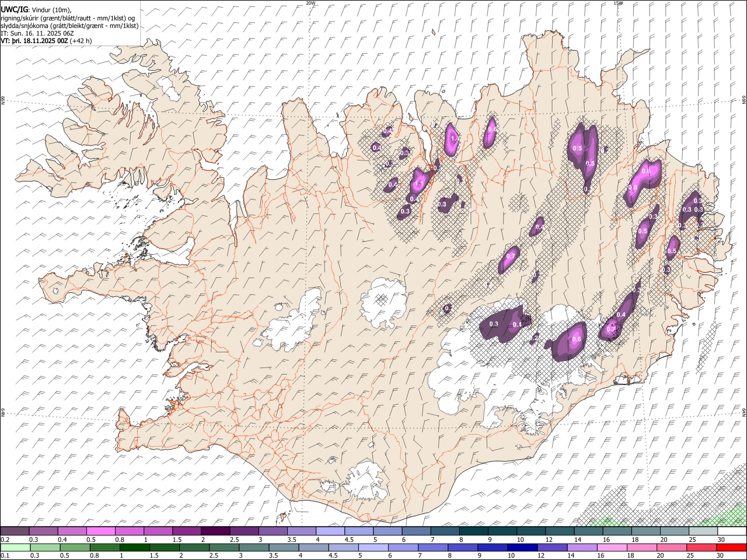Screen dimensions: 747x560
Task: Select the 'IT: Sun. 16. 11. 2025 06Z' line
Action: tap(37, 33)
